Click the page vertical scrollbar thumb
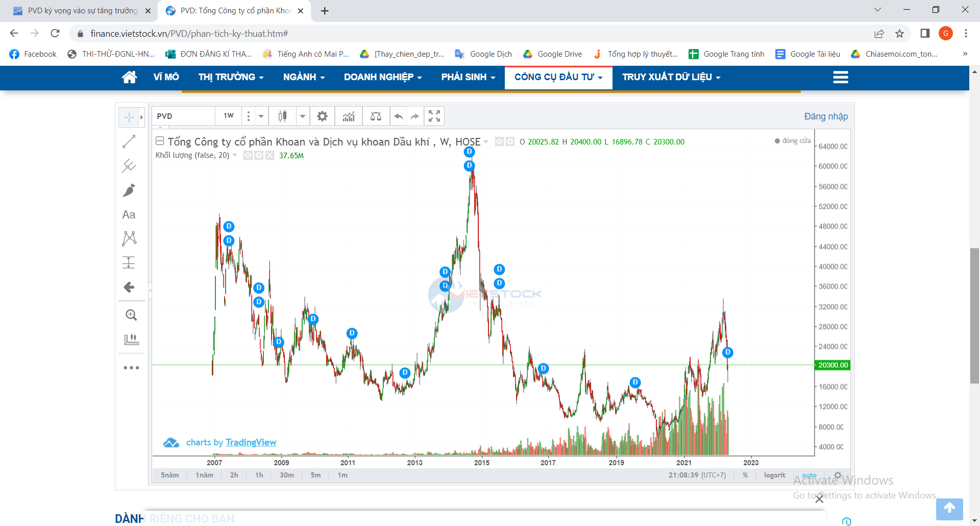The height and width of the screenshot is (526, 980). [974, 316]
